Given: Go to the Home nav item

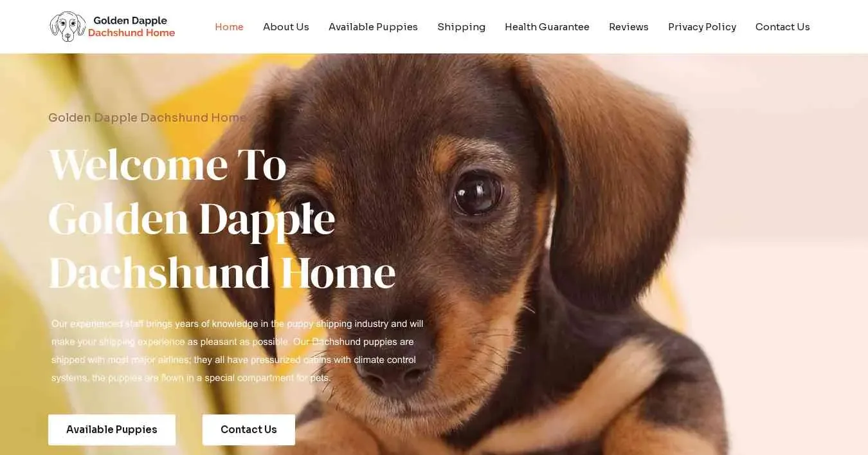Looking at the screenshot, I should pyautogui.click(x=229, y=26).
